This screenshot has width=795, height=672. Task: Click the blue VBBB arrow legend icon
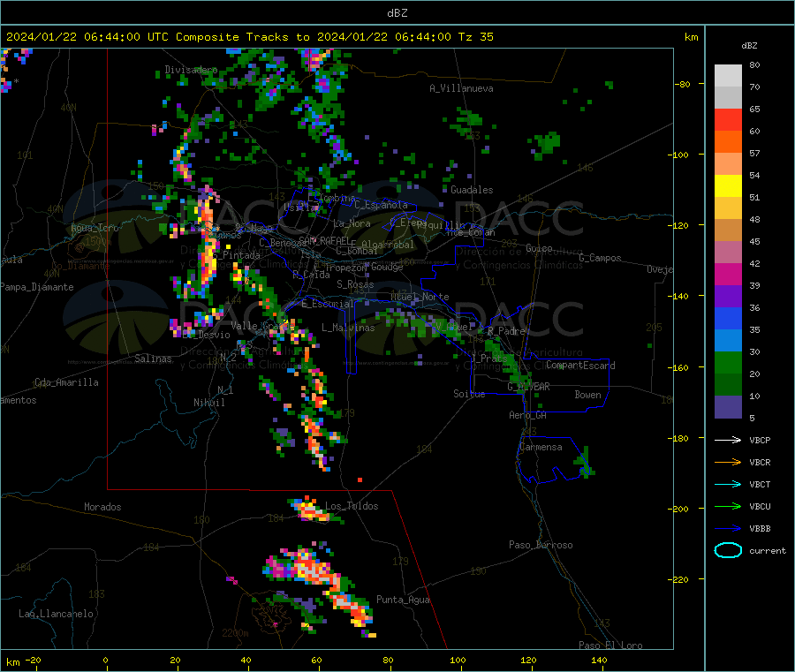point(728,529)
